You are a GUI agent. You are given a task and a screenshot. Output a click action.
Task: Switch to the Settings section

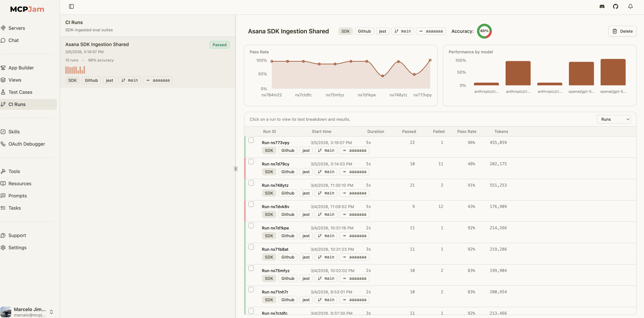17,247
